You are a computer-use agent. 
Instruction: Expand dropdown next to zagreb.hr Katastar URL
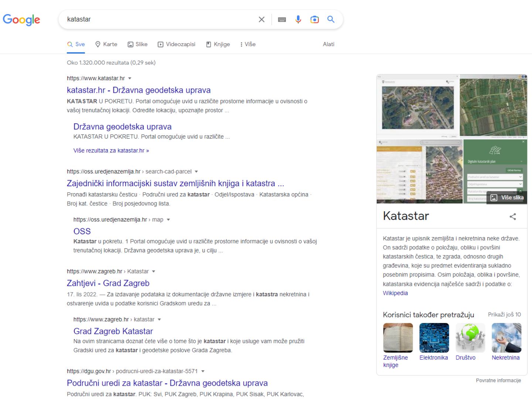coord(153,271)
